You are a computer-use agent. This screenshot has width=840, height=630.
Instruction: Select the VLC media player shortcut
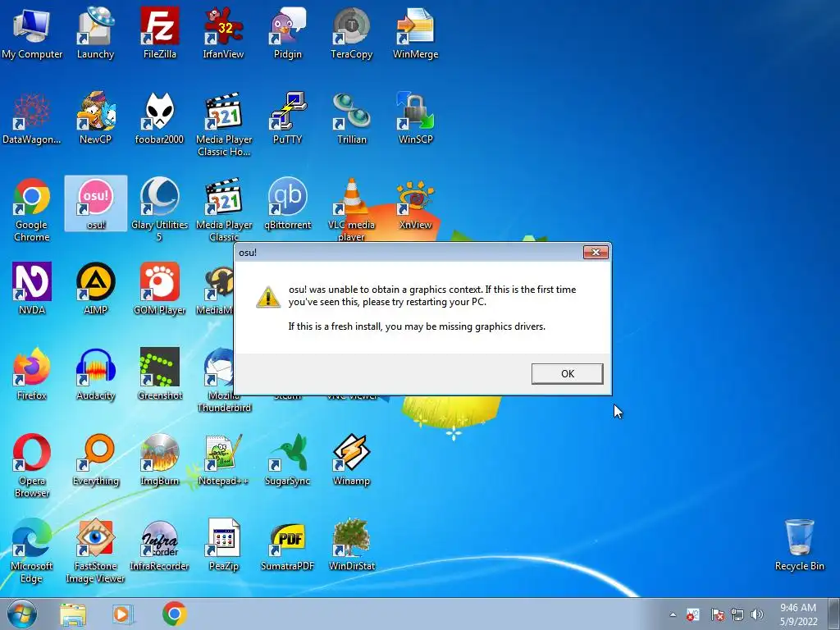pyautogui.click(x=351, y=209)
